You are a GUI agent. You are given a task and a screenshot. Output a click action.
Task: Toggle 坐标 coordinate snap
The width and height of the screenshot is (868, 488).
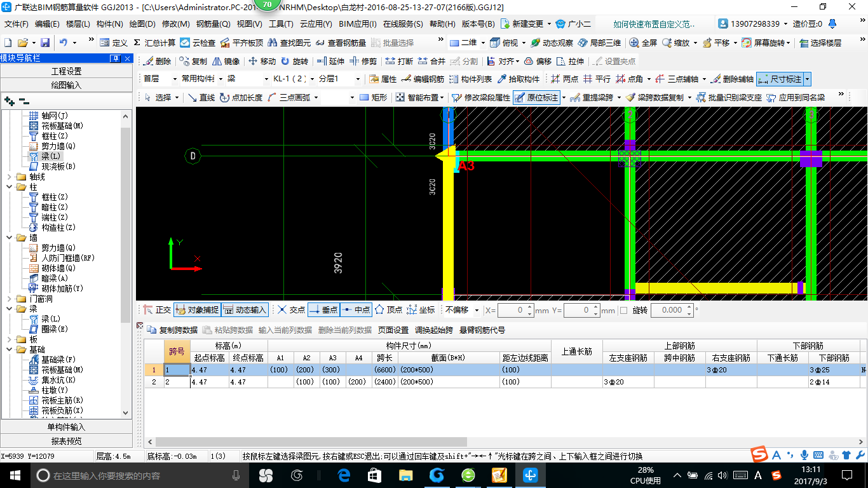[421, 310]
